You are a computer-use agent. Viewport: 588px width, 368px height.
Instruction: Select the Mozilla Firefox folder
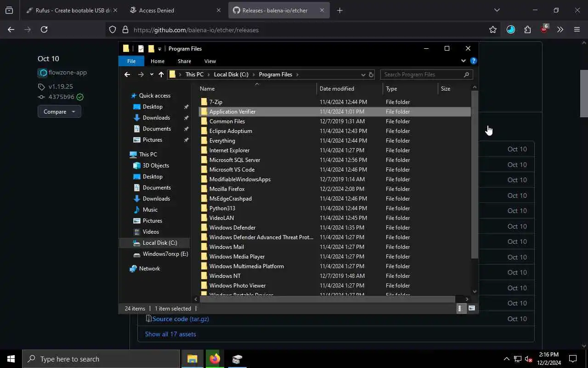335,189
